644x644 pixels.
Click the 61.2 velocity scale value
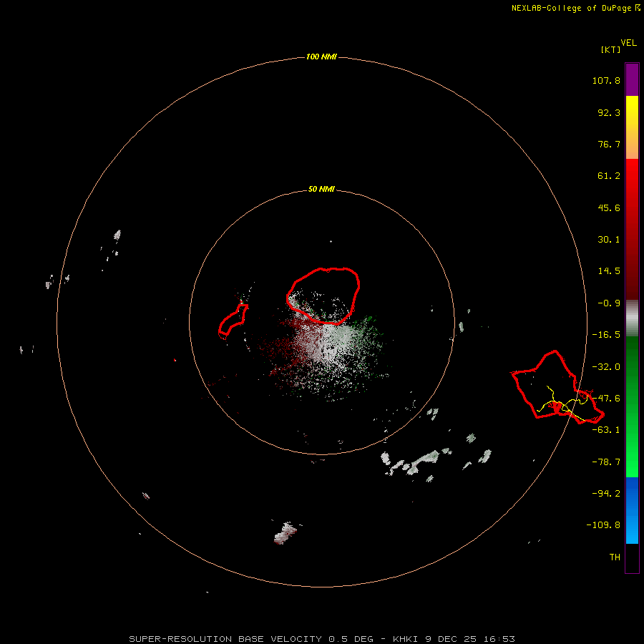(x=609, y=176)
